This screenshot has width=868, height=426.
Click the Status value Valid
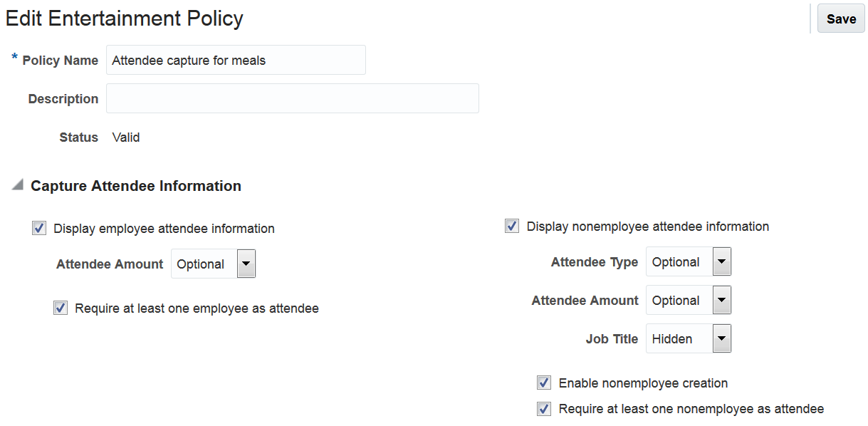[126, 137]
